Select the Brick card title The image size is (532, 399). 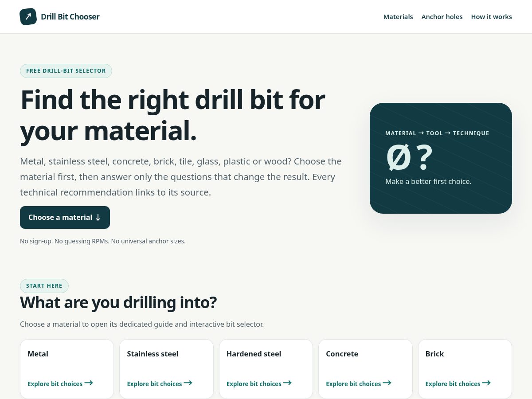coord(434,354)
